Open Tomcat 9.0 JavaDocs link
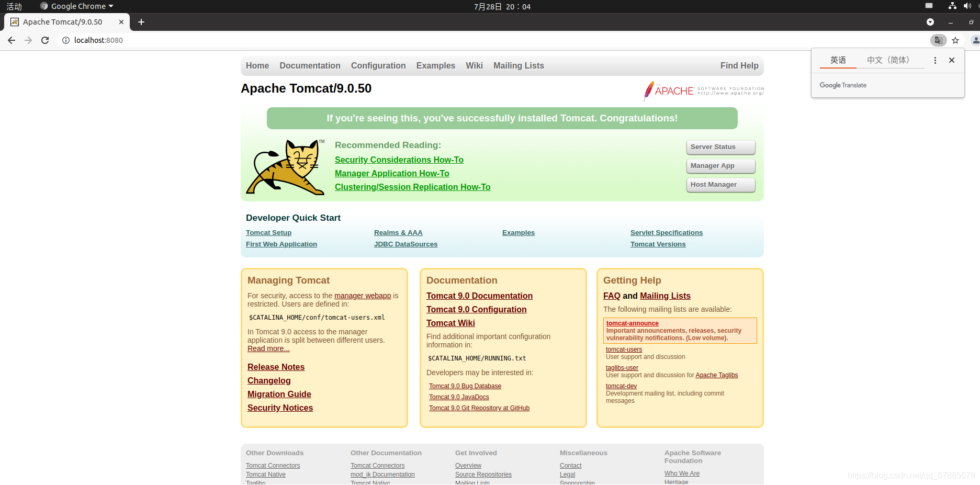The width and height of the screenshot is (980, 485). (x=459, y=397)
